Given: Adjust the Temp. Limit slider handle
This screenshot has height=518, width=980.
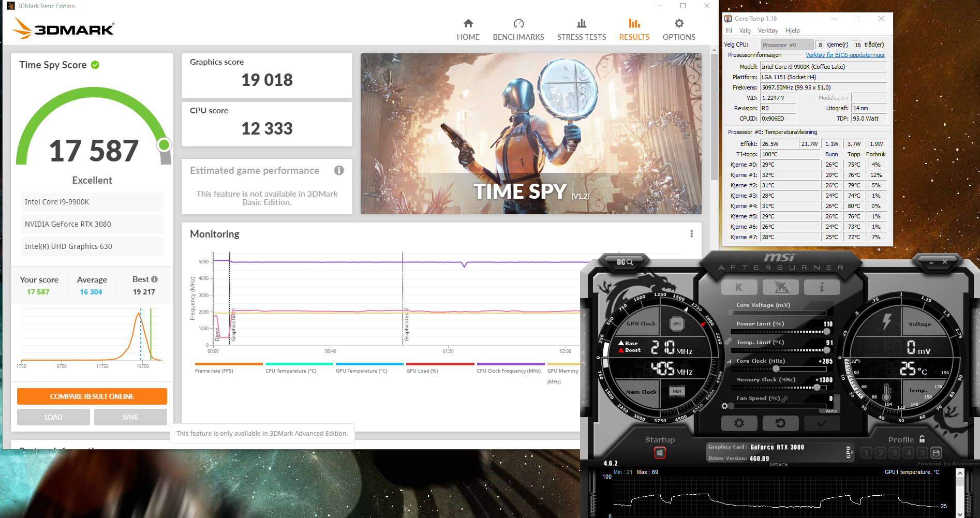Looking at the screenshot, I should tap(826, 350).
